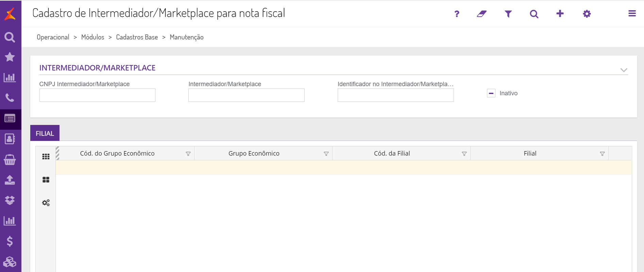The height and width of the screenshot is (272, 644).
Task: Toggle the Inativo checkbox
Action: click(491, 93)
